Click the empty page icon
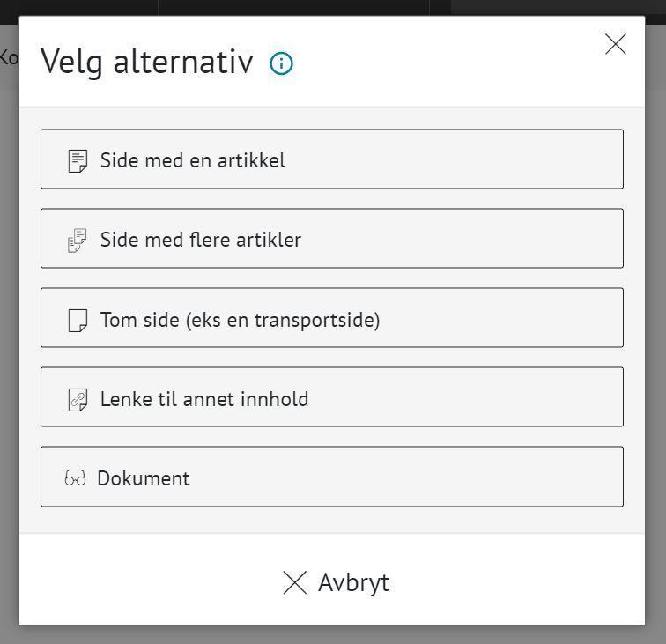The image size is (666, 644). [x=78, y=320]
